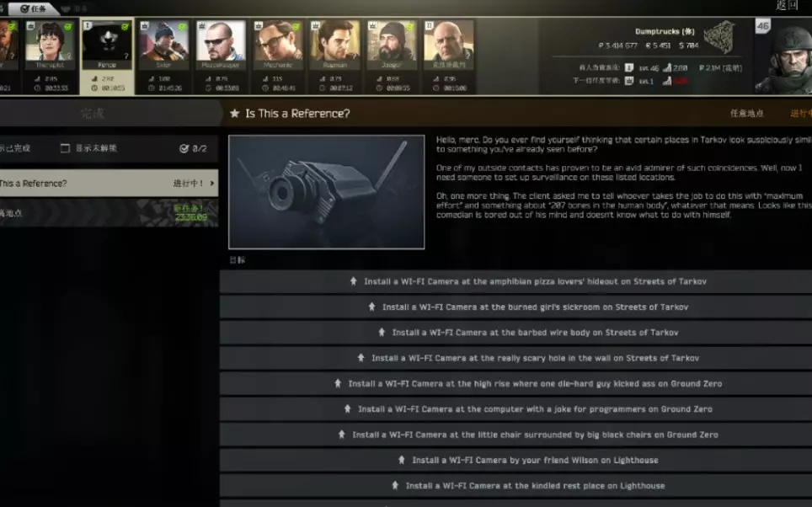Open the player character portrait
Image resolution: width=812 pixels, height=507 pixels.
(x=783, y=57)
